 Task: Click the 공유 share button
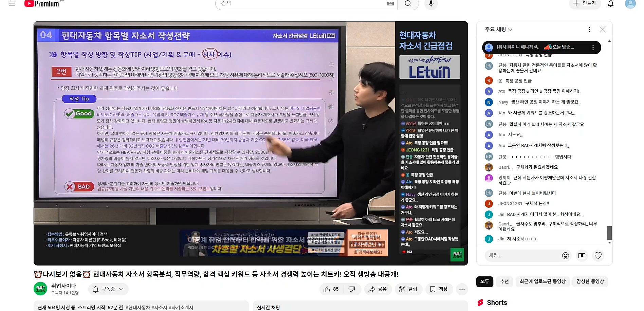(378, 289)
